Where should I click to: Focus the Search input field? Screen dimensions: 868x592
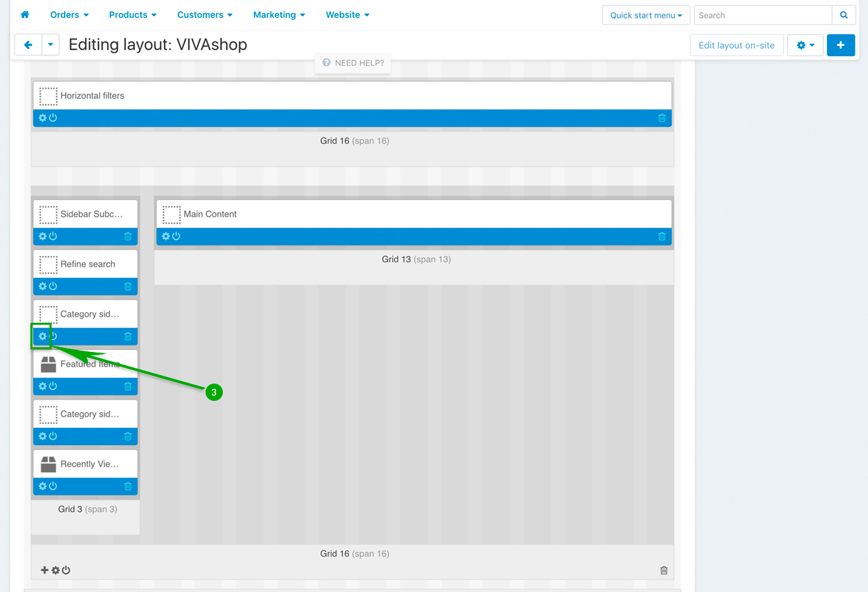coord(762,15)
